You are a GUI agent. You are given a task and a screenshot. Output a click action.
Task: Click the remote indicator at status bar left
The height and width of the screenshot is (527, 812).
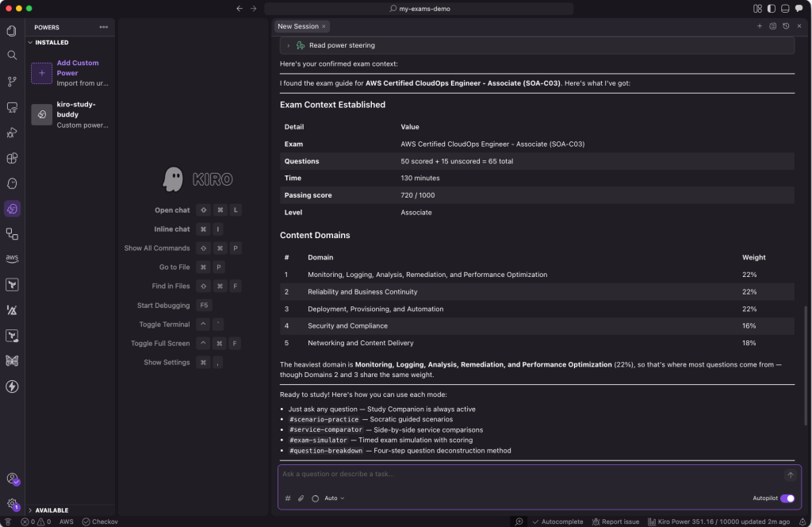[x=8, y=521]
